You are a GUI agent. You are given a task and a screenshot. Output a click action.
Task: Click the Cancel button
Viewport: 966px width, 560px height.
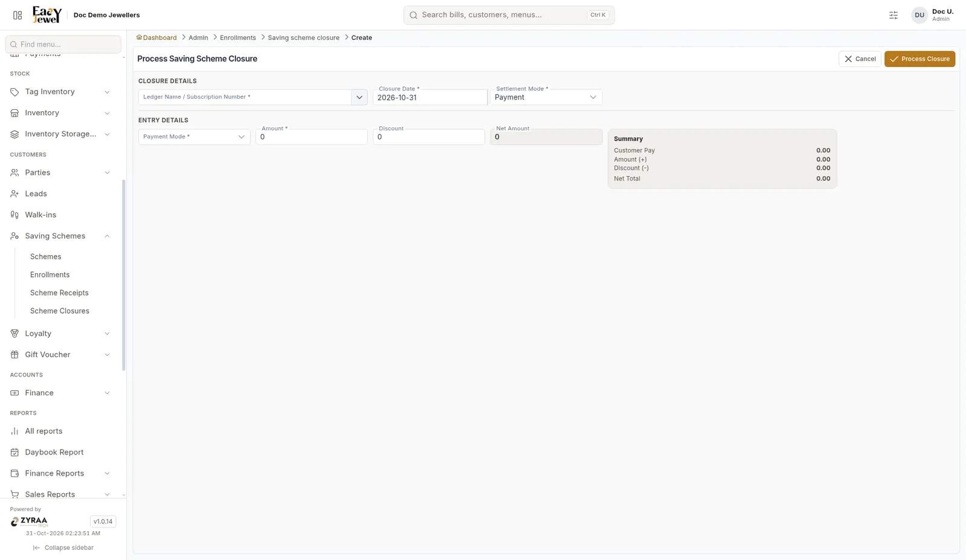pos(860,59)
